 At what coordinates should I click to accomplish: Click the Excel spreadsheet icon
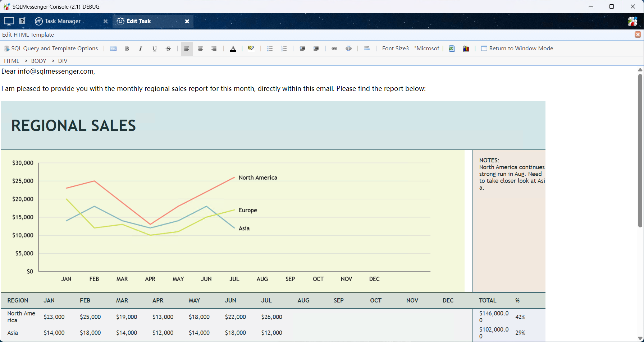click(x=452, y=48)
